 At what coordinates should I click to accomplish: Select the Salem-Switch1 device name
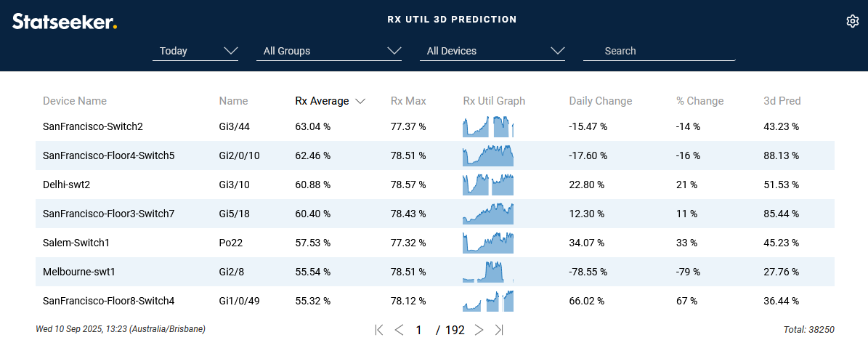(x=76, y=243)
